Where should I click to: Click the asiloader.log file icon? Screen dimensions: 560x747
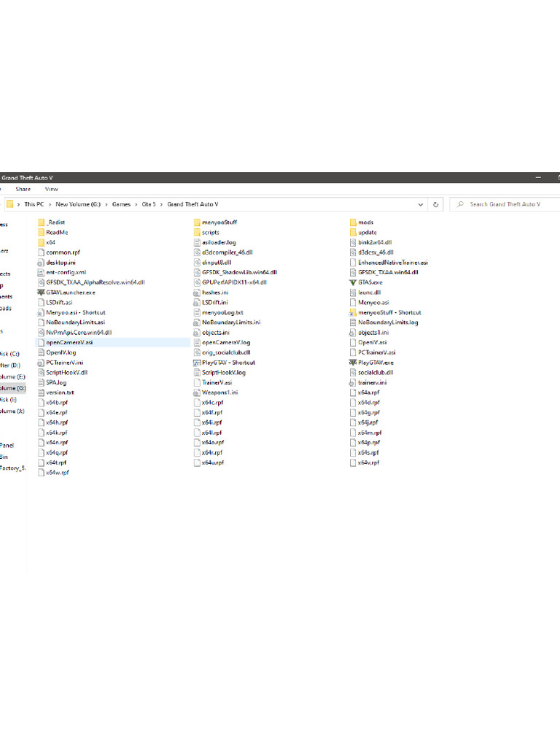coord(197,242)
